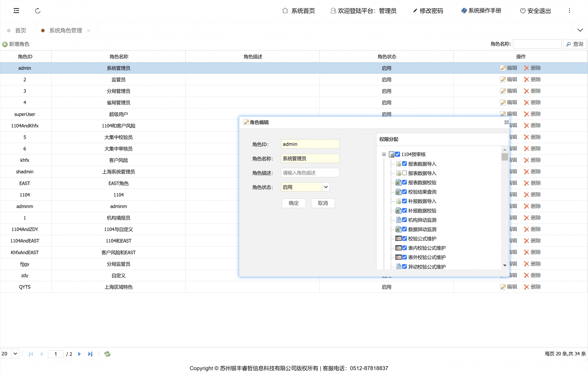
Task: Click the edit pencil icon for 监管员
Action: click(x=503, y=79)
